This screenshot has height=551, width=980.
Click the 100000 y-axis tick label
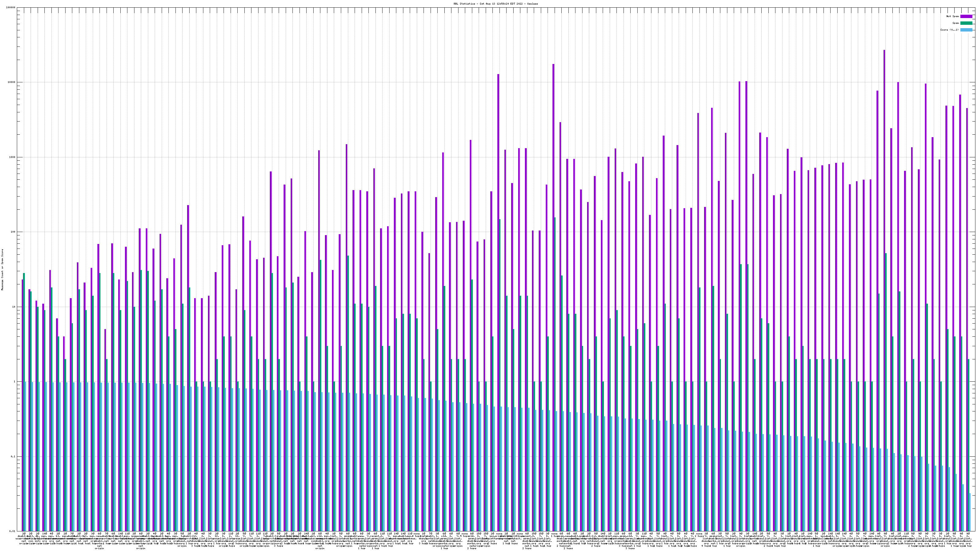(x=11, y=8)
